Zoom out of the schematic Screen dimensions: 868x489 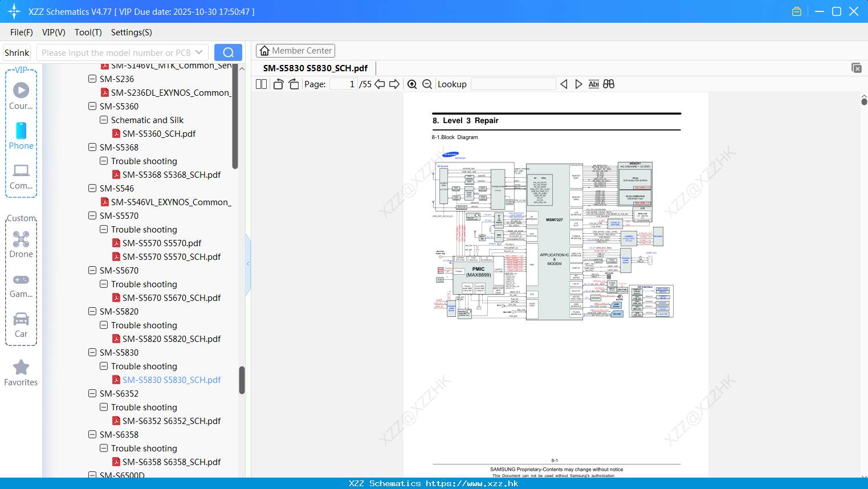coord(427,84)
